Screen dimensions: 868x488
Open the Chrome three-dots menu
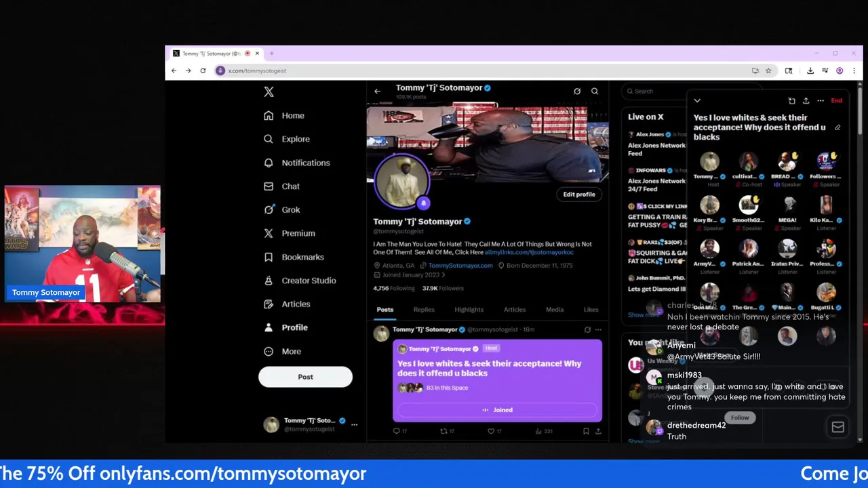tap(854, 70)
